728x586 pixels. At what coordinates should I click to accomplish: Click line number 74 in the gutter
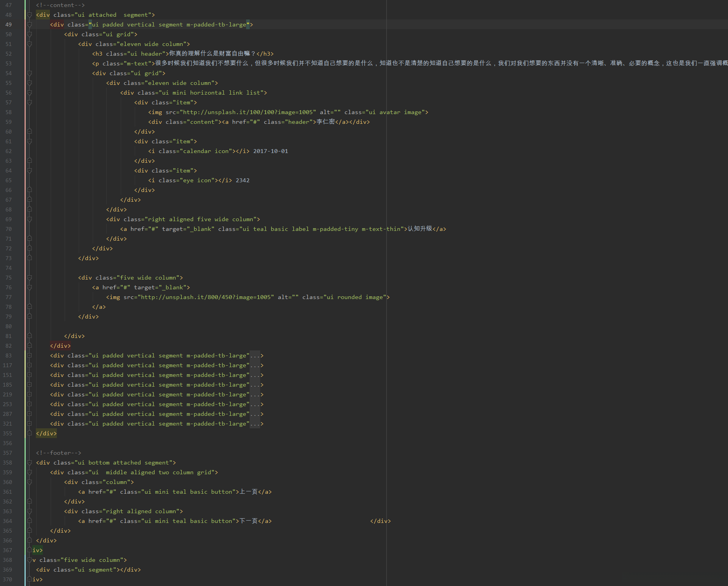[x=9, y=268]
